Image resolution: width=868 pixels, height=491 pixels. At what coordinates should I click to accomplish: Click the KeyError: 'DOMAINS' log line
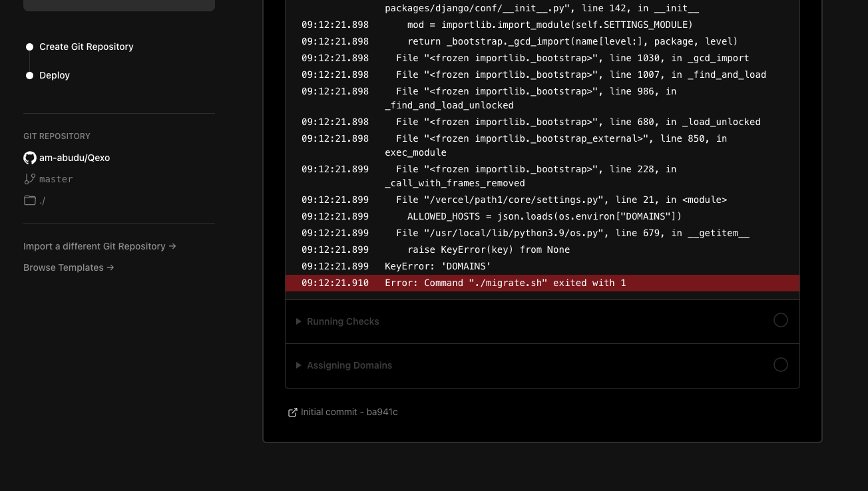point(437,266)
